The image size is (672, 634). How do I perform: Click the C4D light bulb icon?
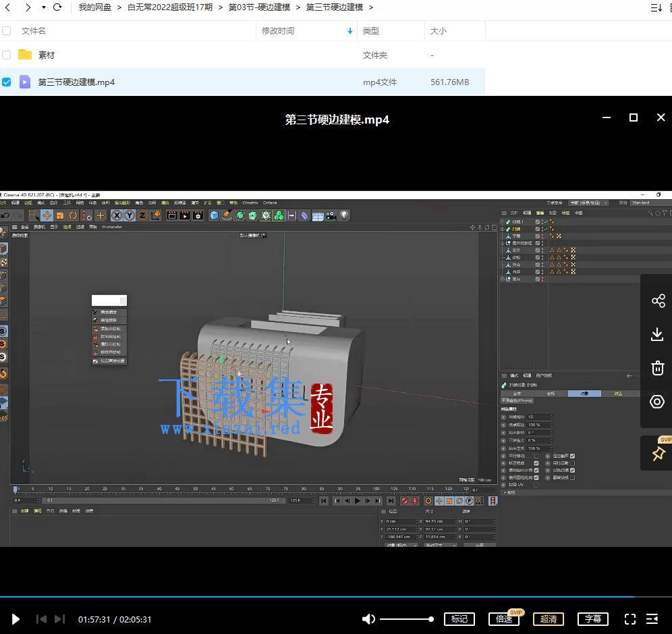click(x=344, y=215)
